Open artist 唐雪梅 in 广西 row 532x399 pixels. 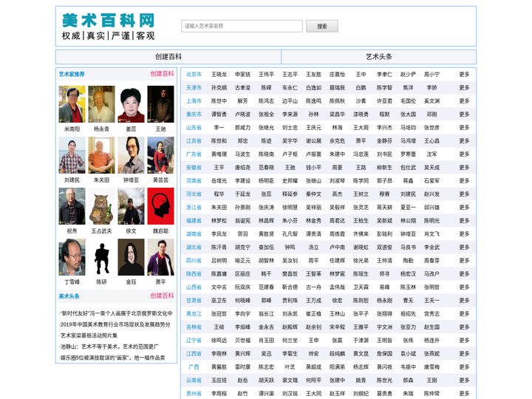coord(432,366)
